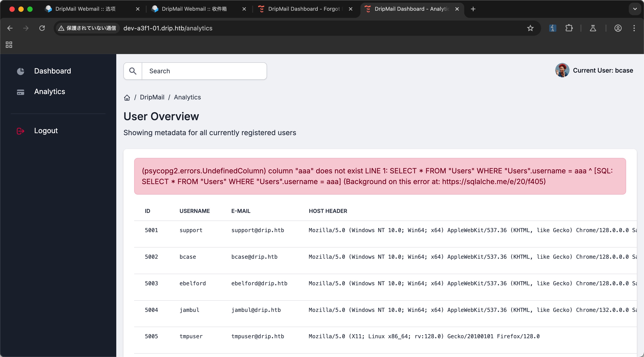Click the Analytics card icon in sidebar

click(21, 92)
